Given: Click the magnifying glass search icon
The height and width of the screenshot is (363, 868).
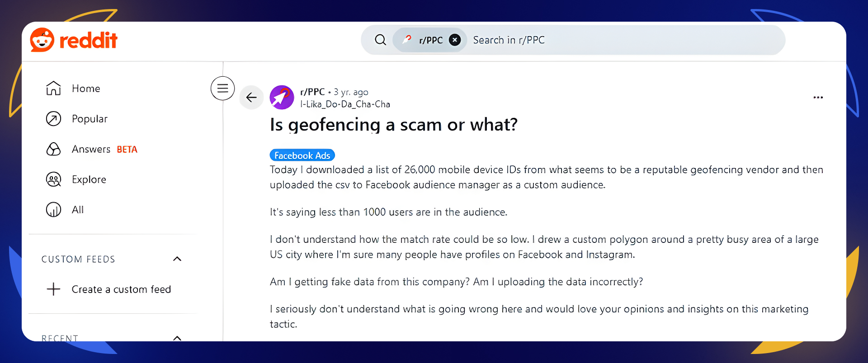Looking at the screenshot, I should 380,40.
